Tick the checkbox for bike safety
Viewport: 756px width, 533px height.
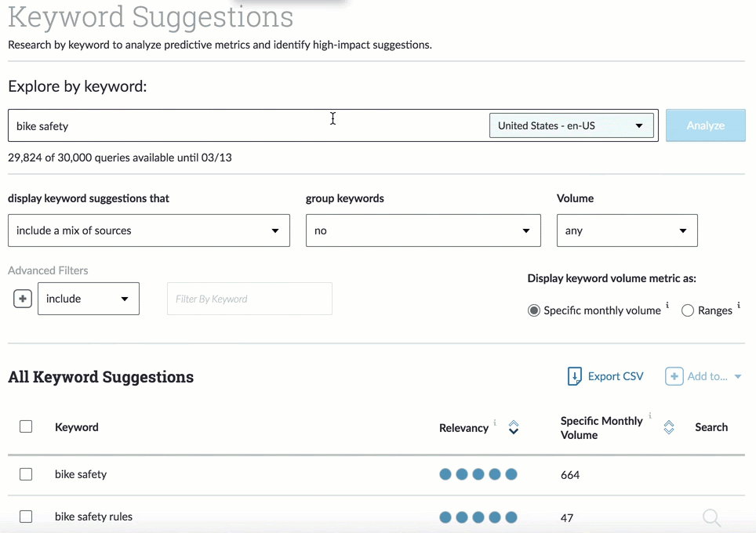[x=26, y=474]
